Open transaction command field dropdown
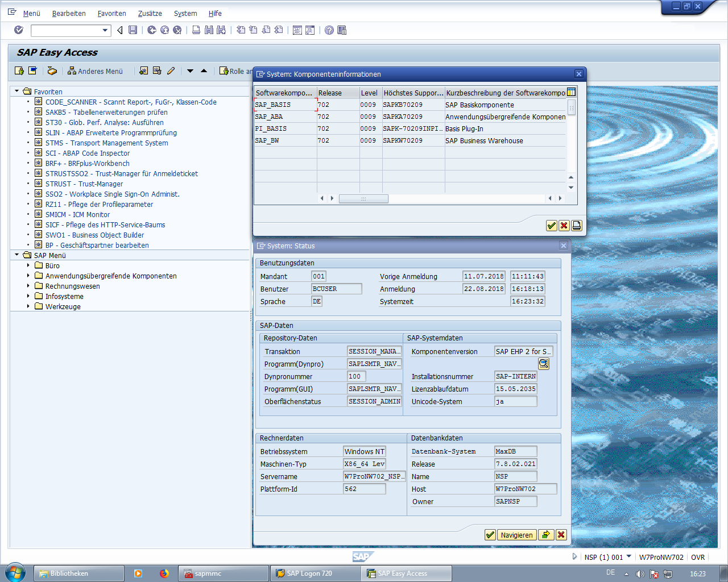The image size is (728, 582). click(105, 30)
